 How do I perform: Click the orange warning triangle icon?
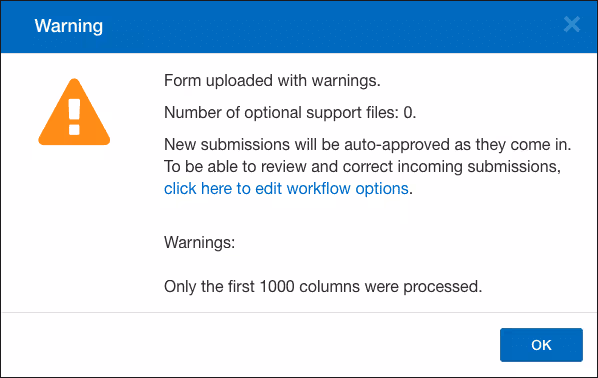[x=74, y=112]
